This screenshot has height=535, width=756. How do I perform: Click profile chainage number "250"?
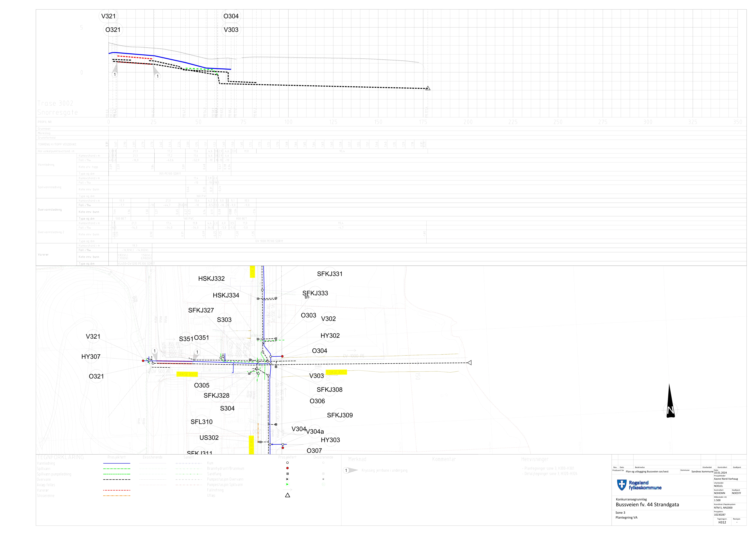pos(558,122)
